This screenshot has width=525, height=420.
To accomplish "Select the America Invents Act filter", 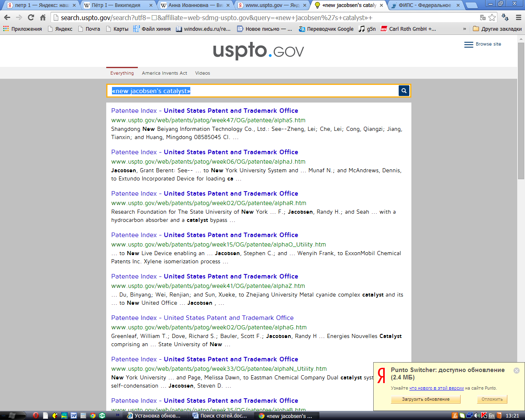I will point(164,73).
